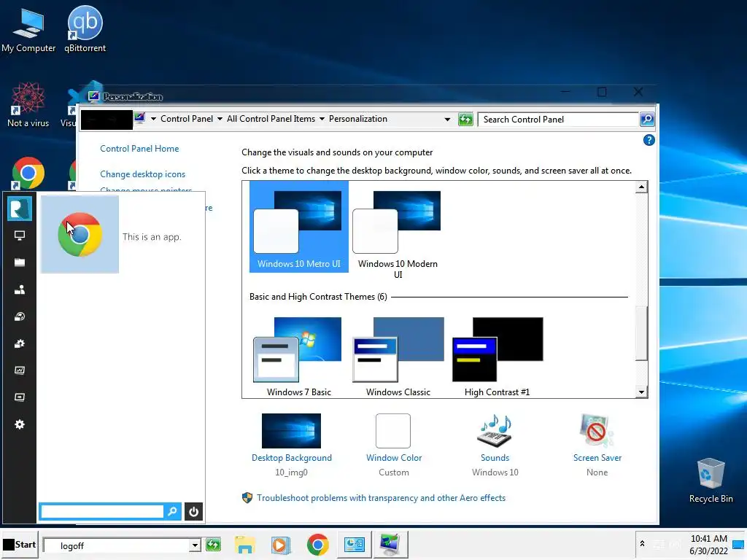Screen dimensions: 747x560
Task: Click the user-with-folder icon in Start sidebar
Action: (x=20, y=289)
